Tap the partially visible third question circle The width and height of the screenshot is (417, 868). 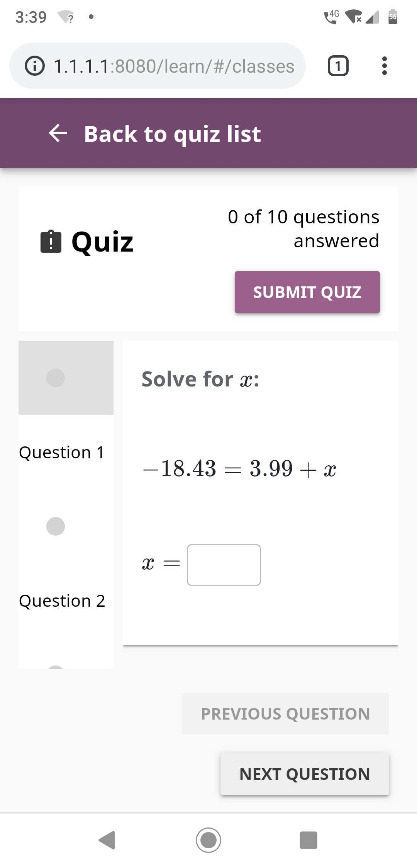click(x=55, y=668)
